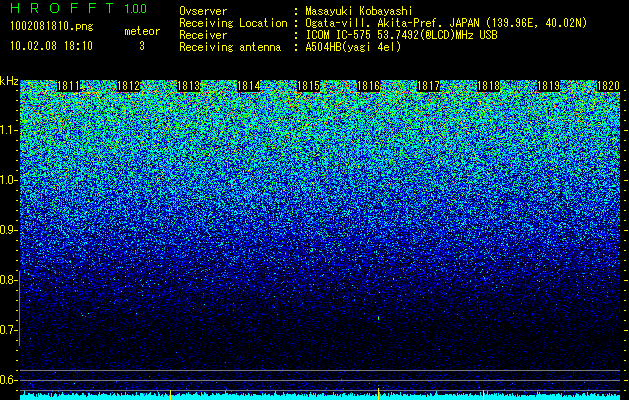629x400 pixels.
Task: Click the 1813 time marker
Action: [189, 86]
